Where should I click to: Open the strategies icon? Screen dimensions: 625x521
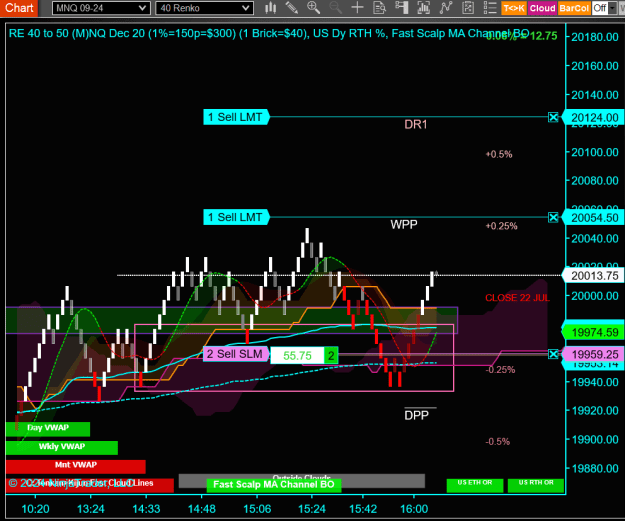click(446, 8)
